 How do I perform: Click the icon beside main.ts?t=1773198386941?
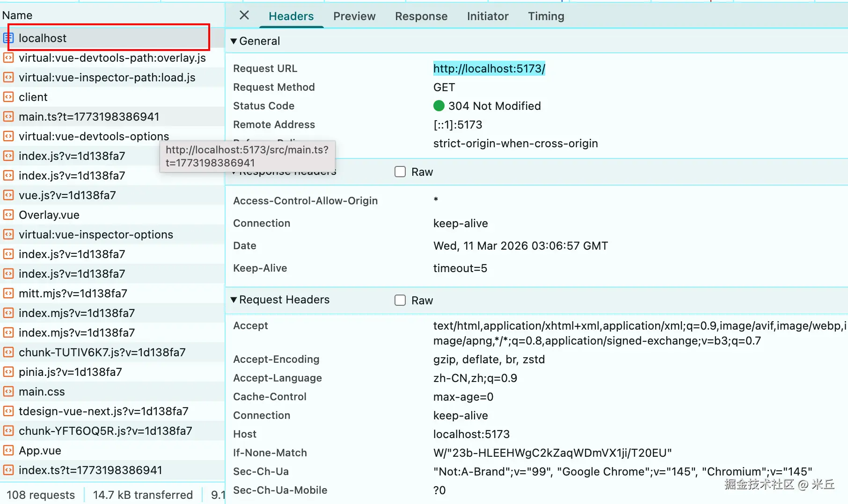coord(8,116)
